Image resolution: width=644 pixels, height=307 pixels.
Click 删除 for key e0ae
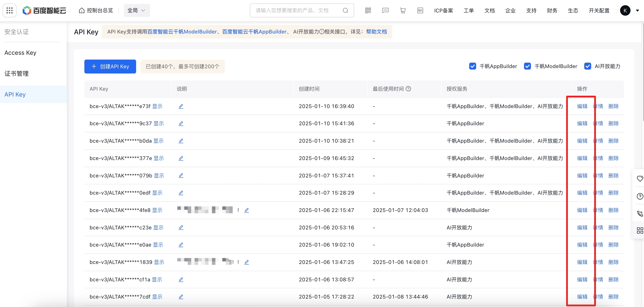point(613,245)
